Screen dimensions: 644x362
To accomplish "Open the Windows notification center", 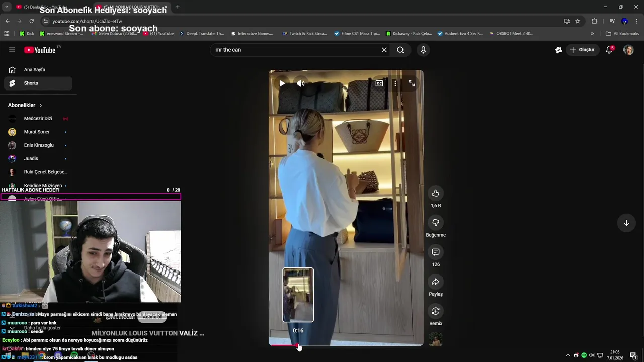I will [633, 355].
